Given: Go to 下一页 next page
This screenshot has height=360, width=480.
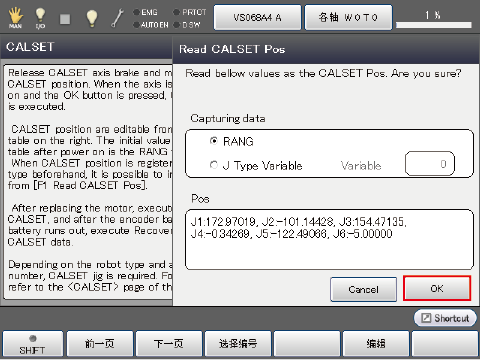Looking at the screenshot, I should tap(169, 344).
